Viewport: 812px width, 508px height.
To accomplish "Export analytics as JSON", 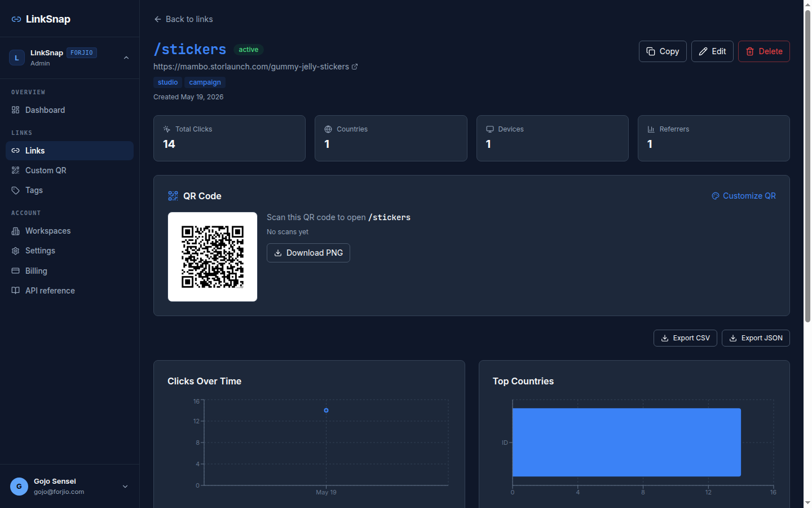I will point(756,338).
